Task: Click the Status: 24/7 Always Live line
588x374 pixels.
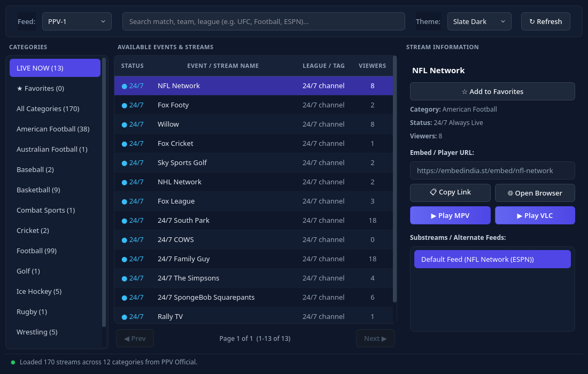Action: coord(446,122)
